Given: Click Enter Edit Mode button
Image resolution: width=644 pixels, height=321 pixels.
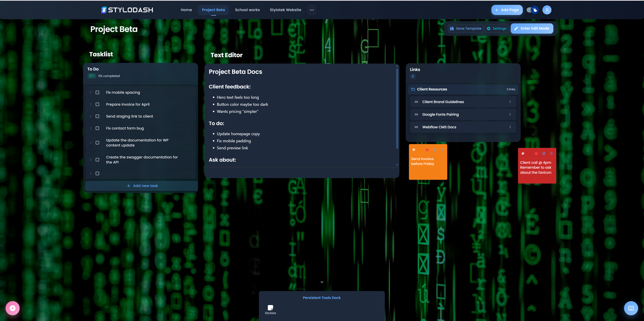Looking at the screenshot, I should point(532,28).
